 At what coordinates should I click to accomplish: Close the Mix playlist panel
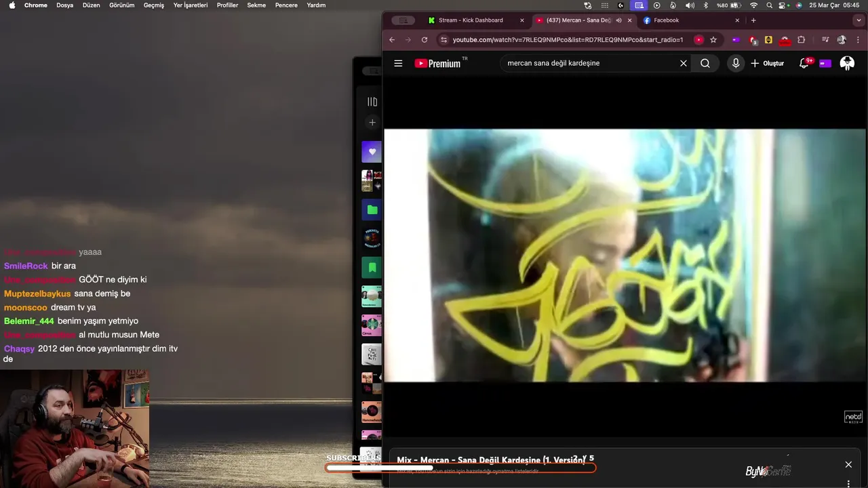(848, 464)
